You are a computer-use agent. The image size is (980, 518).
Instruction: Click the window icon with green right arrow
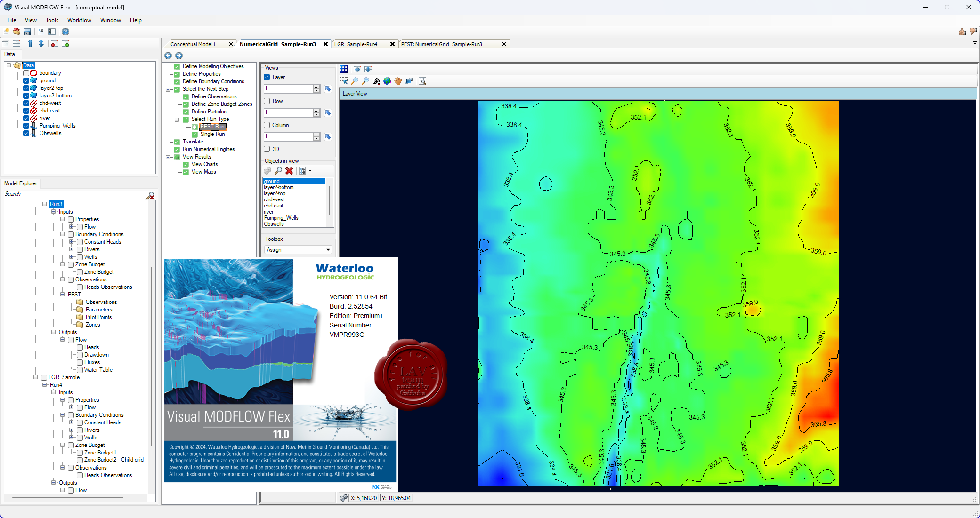[65, 43]
